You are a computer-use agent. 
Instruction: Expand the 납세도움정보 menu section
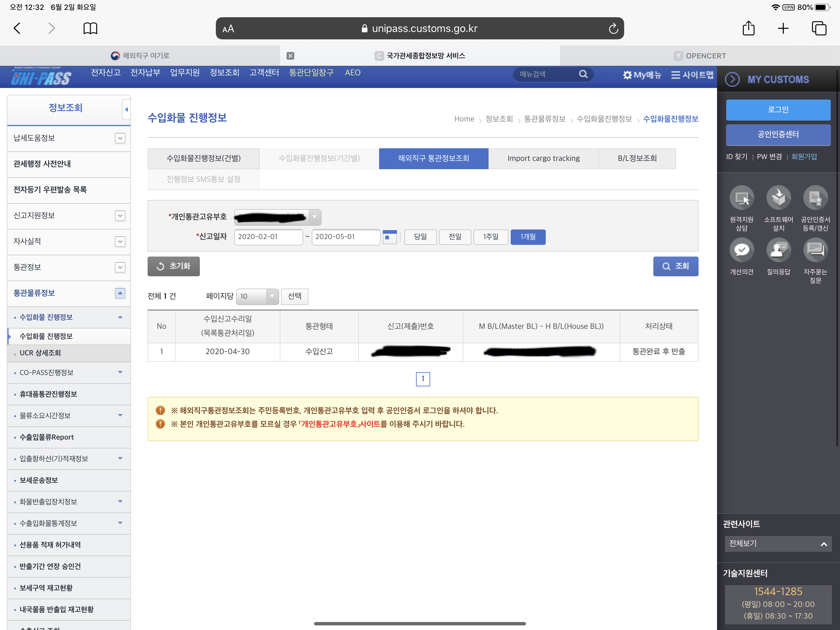pos(120,138)
